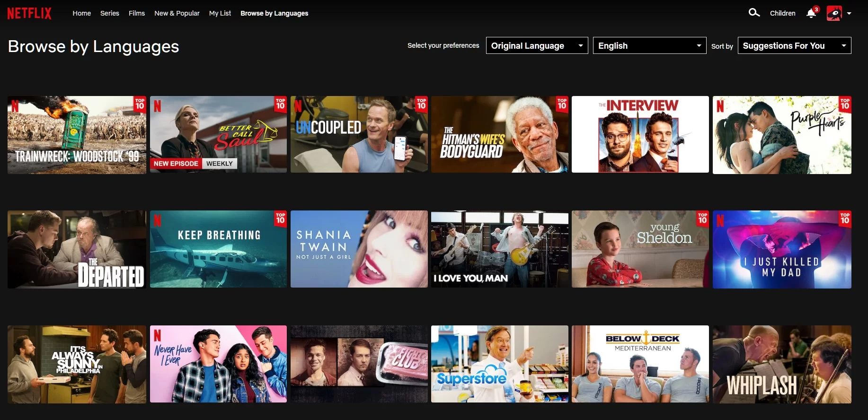The height and width of the screenshot is (420, 868).
Task: Open Keep Breathing series card
Action: [x=218, y=249]
